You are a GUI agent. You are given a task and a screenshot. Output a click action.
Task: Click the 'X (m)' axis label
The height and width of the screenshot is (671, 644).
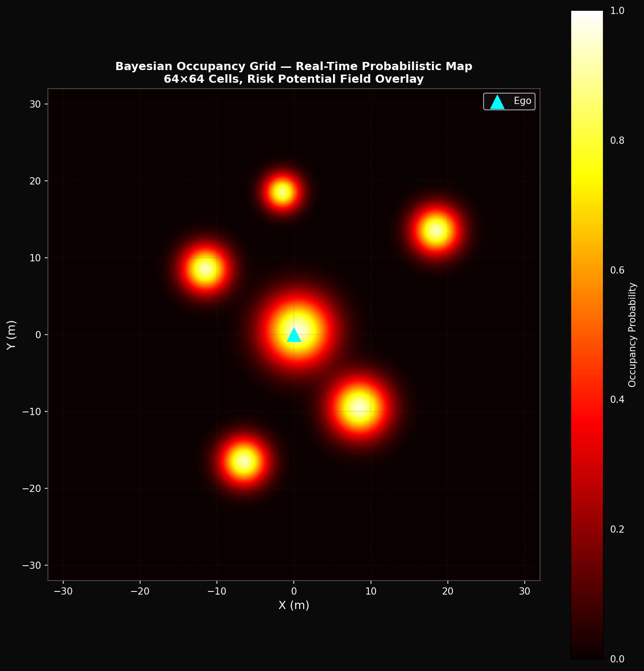click(x=294, y=605)
